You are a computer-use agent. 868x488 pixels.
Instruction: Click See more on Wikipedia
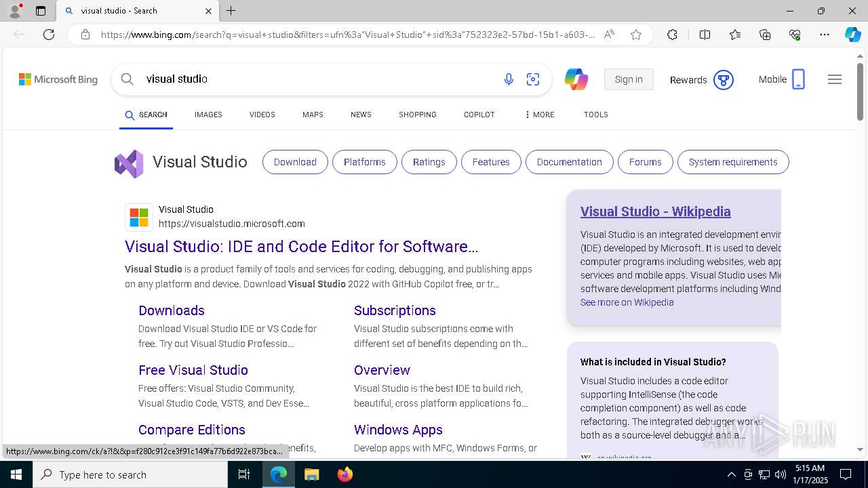pos(627,302)
